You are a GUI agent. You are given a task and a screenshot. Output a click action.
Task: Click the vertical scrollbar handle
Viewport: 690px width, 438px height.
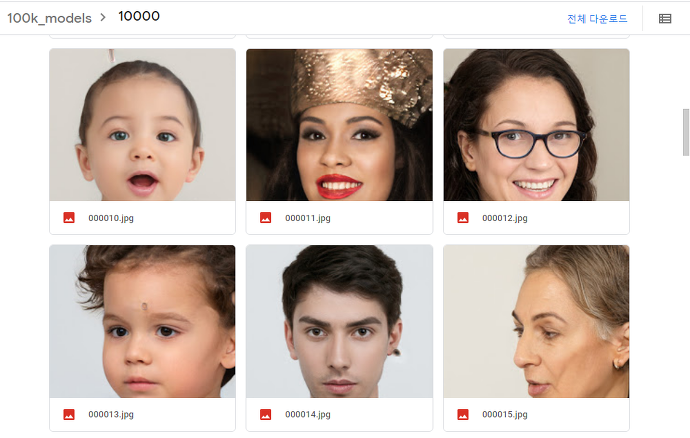point(686,132)
